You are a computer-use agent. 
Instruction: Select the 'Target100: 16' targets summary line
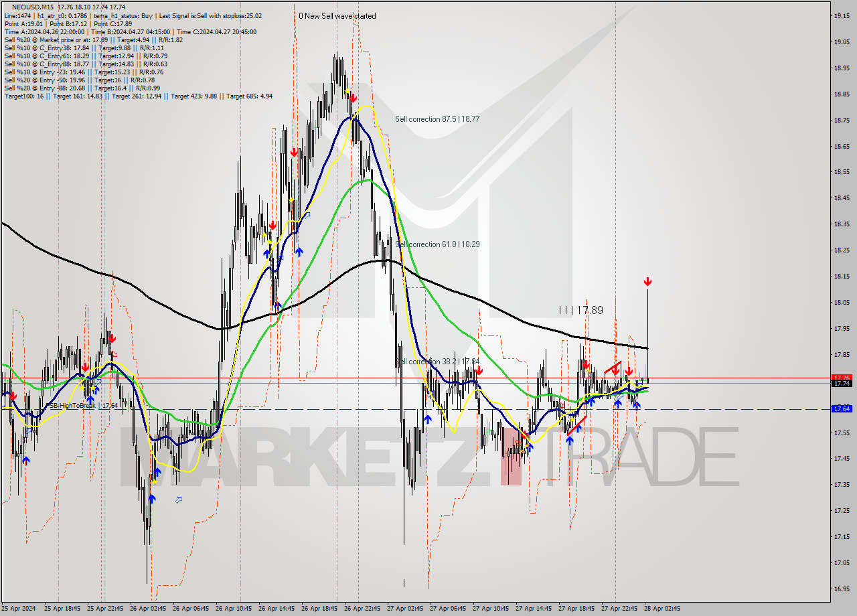tap(138, 96)
